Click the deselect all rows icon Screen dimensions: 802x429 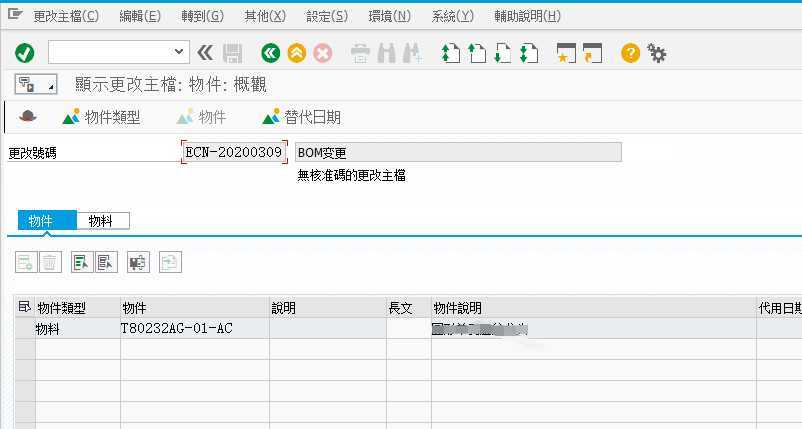click(106, 262)
